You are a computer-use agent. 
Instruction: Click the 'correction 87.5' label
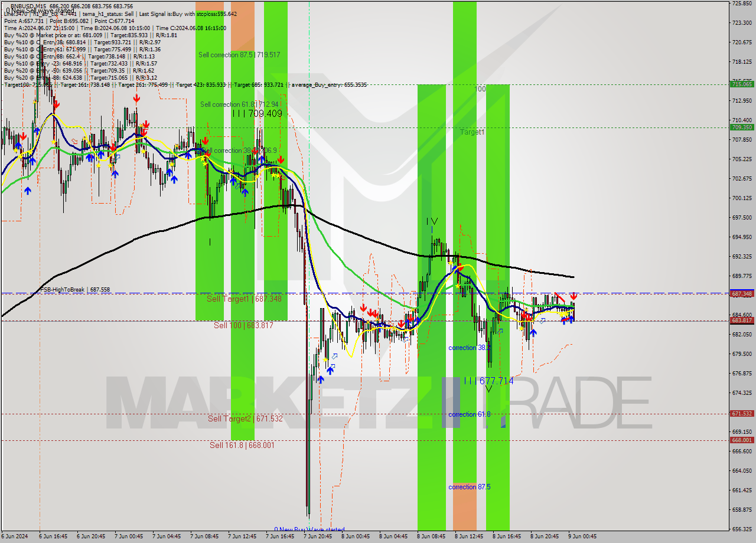point(470,487)
